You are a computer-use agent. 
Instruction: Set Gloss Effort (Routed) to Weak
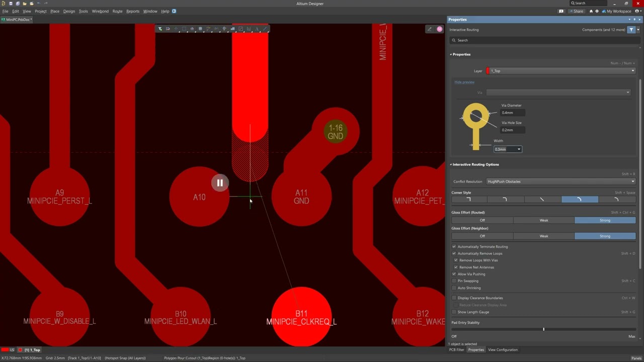[x=543, y=220]
